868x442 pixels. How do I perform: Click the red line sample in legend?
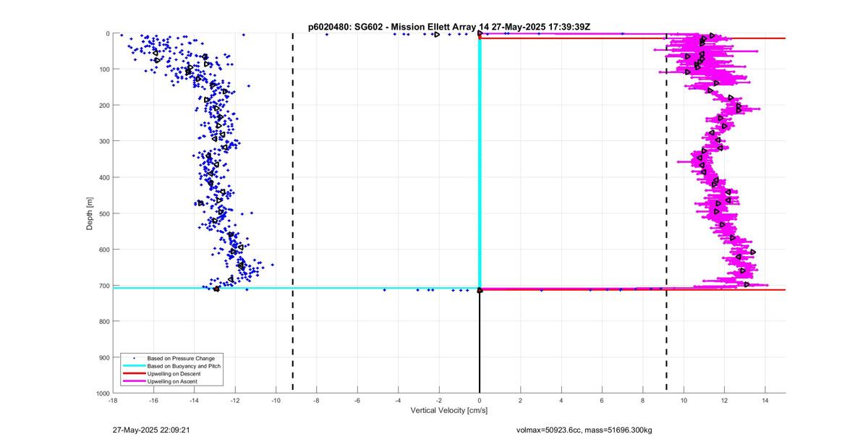coord(133,373)
